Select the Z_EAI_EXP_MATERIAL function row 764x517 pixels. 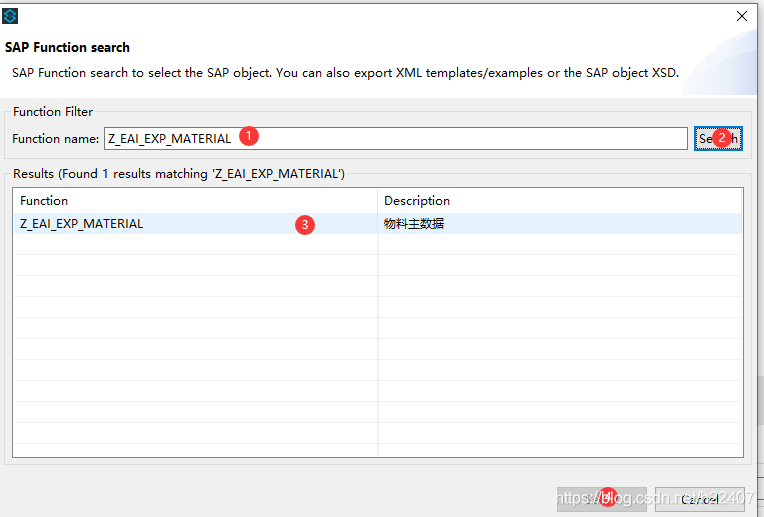pyautogui.click(x=378, y=224)
